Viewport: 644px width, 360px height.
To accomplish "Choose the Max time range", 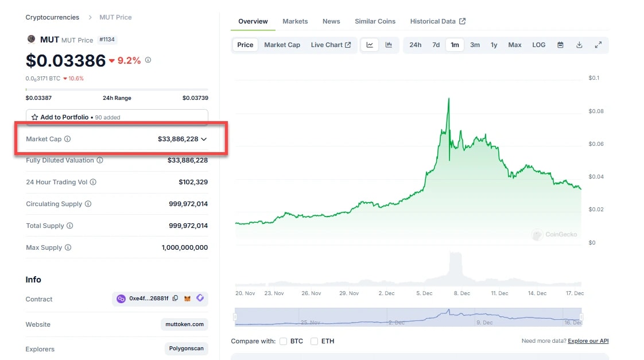I will coord(514,45).
